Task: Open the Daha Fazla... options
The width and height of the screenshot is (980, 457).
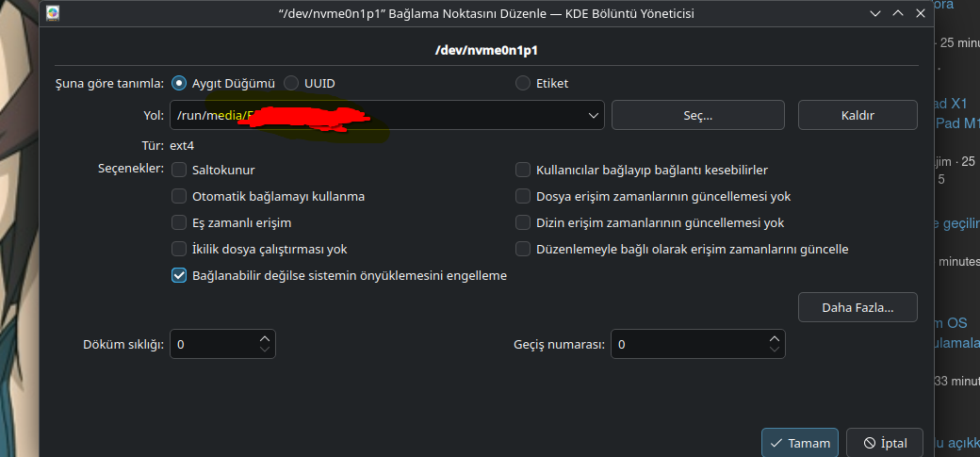Action: (x=857, y=307)
